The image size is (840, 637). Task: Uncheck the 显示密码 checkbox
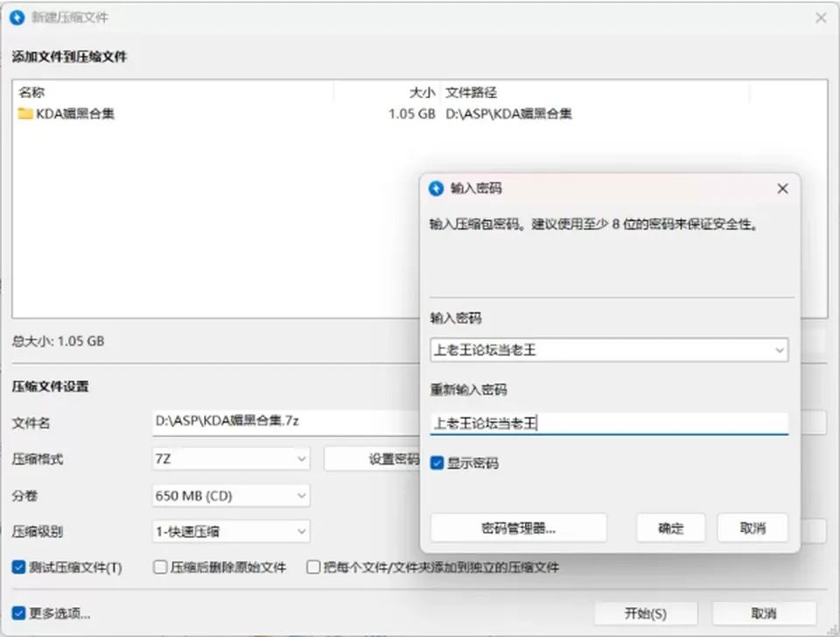[x=437, y=463]
